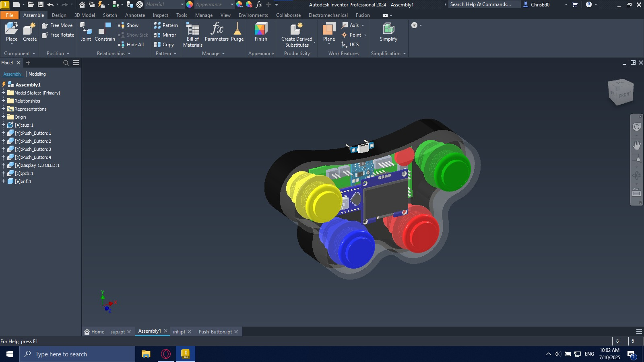The height and width of the screenshot is (362, 644).
Task: Select Push_Button:3 in the browser tree
Action: [33, 149]
